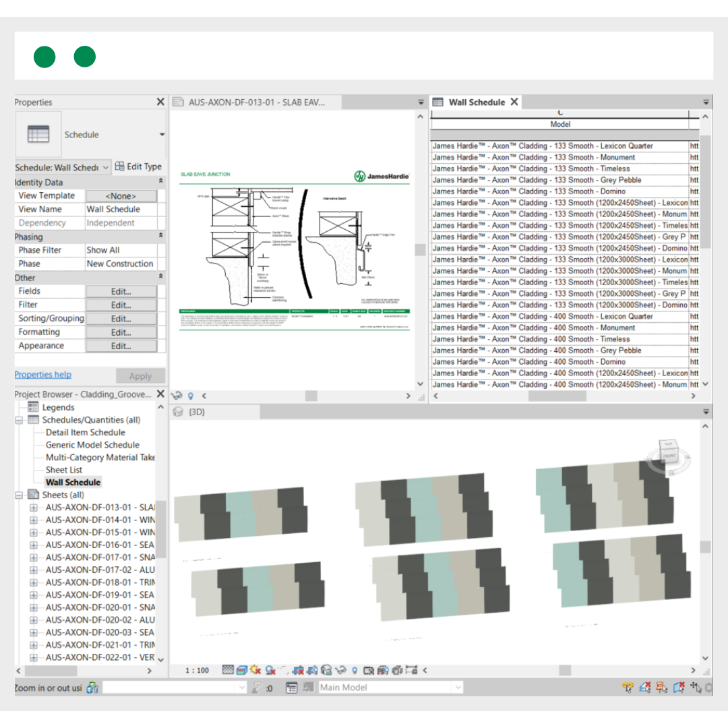Collapse Identity Data section
This screenshot has height=728, width=728.
point(160,181)
